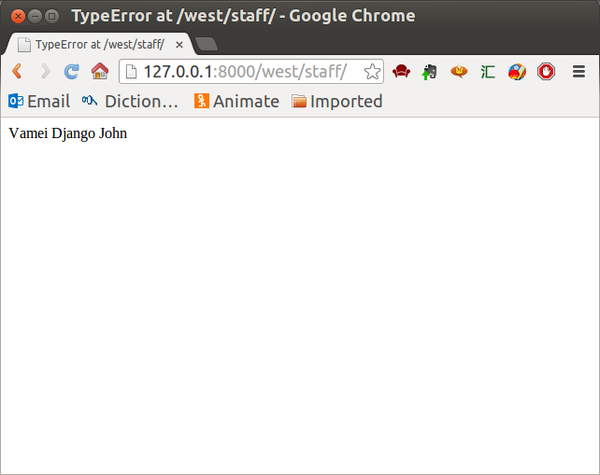Toggle the AdBlock stop-hand extension

pos(546,72)
